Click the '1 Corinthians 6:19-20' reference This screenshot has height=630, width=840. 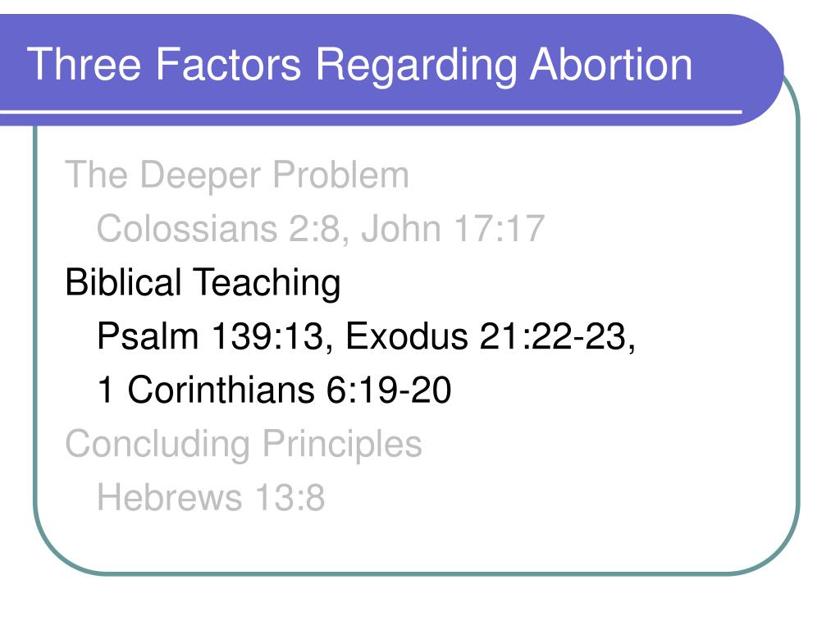(x=274, y=390)
